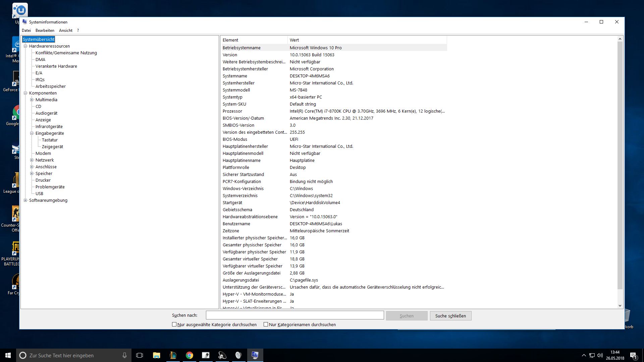Viewport: 644px width, 362px height.
Task: Click the 'Suche schließen' button
Action: (x=450, y=316)
